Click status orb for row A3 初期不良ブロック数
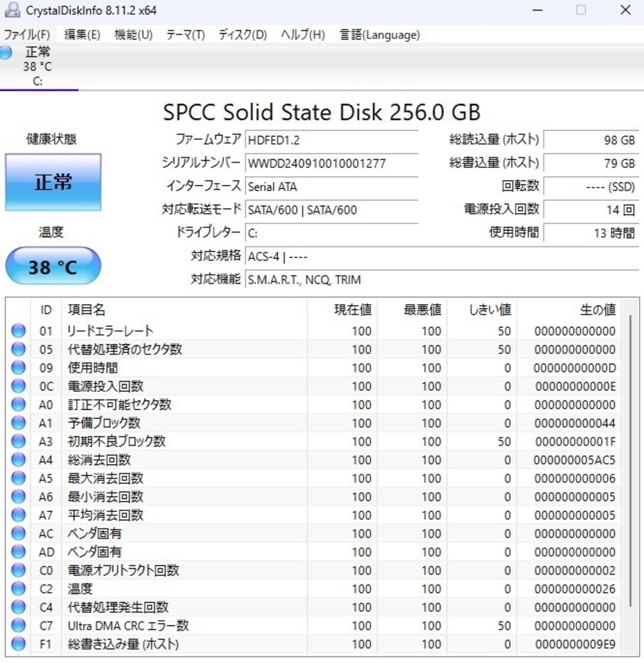The height and width of the screenshot is (663, 644). point(18,441)
